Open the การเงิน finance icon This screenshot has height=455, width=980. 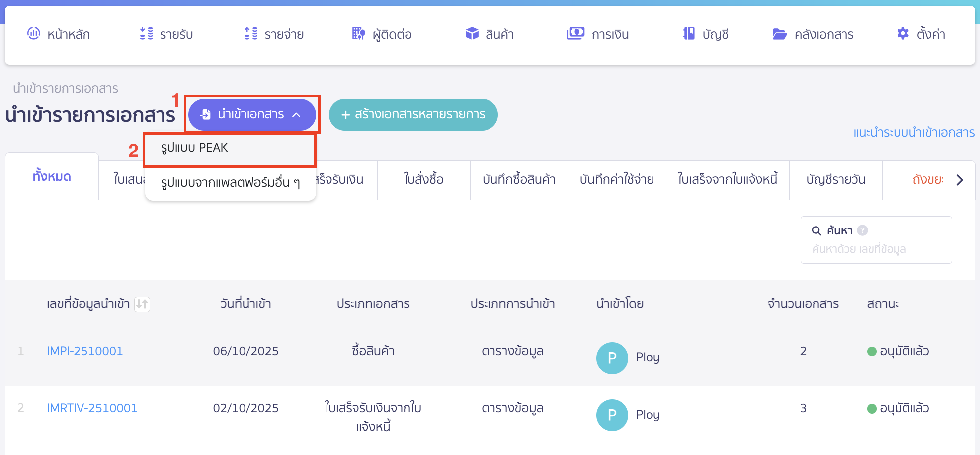pos(575,34)
